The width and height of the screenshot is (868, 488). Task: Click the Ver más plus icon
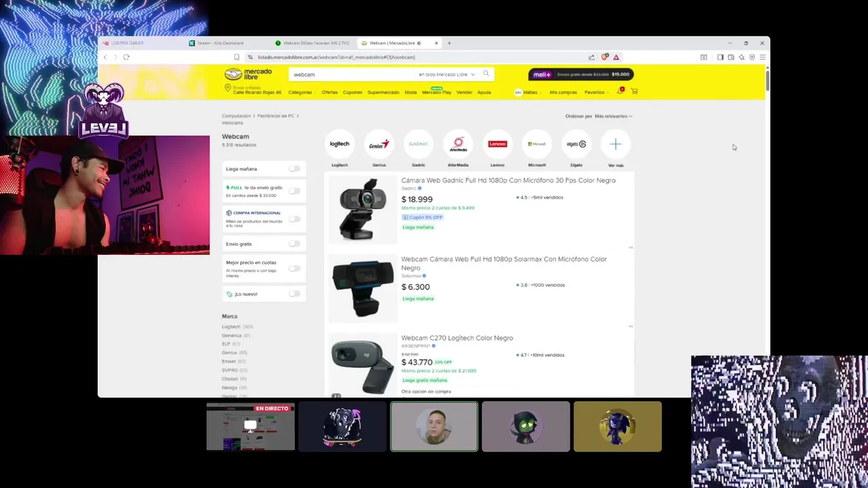pos(615,144)
